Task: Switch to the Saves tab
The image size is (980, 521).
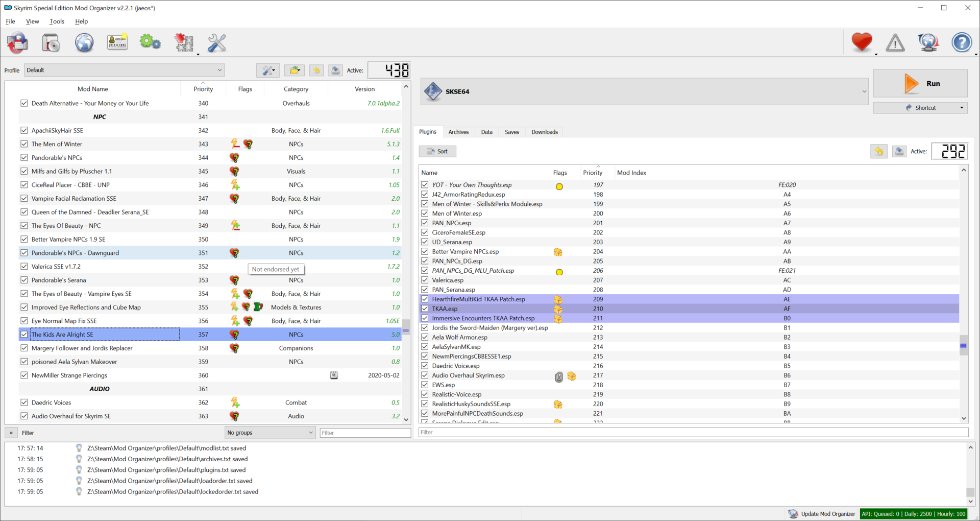Action: click(x=511, y=132)
